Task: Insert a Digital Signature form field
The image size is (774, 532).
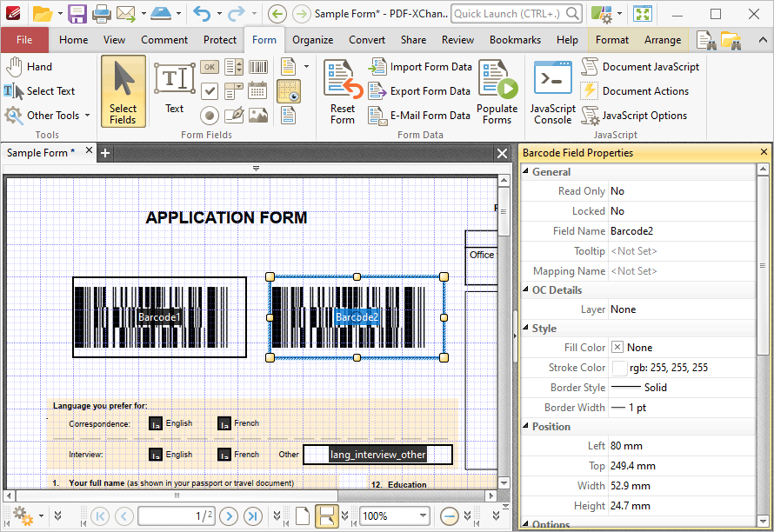Action: pos(233,115)
